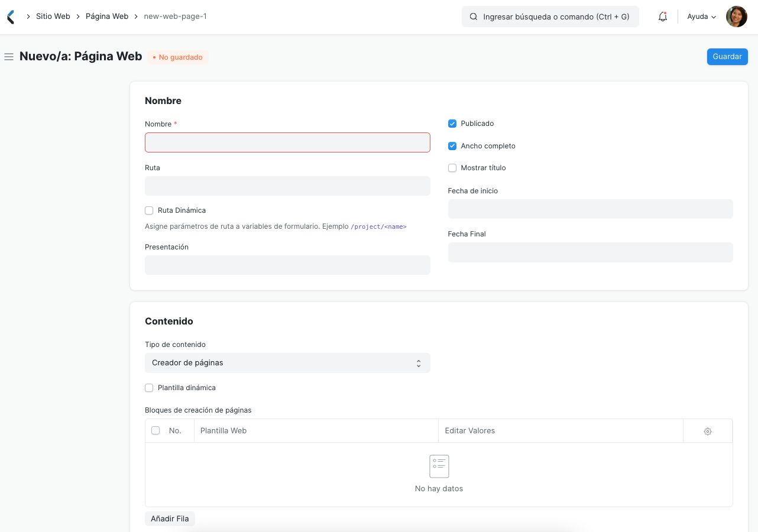The height and width of the screenshot is (532, 758).
Task: Click the Añadir Fila button
Action: click(170, 518)
